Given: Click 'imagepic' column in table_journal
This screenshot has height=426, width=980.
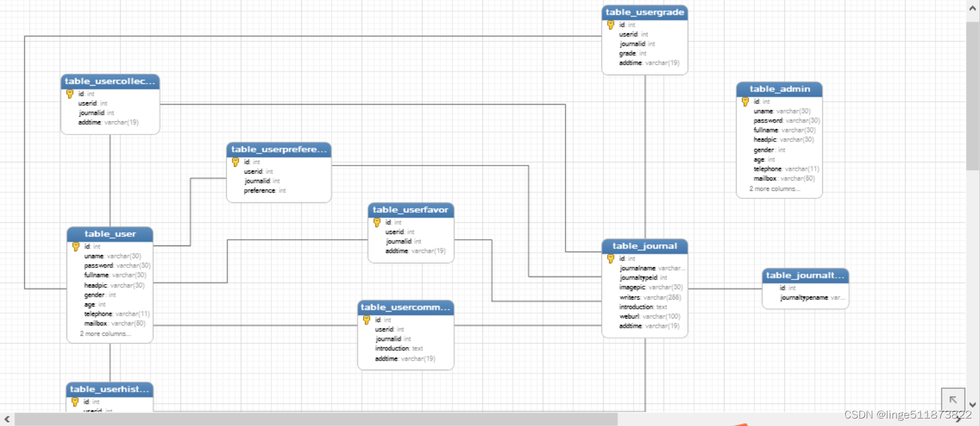Looking at the screenshot, I should click(651, 287).
